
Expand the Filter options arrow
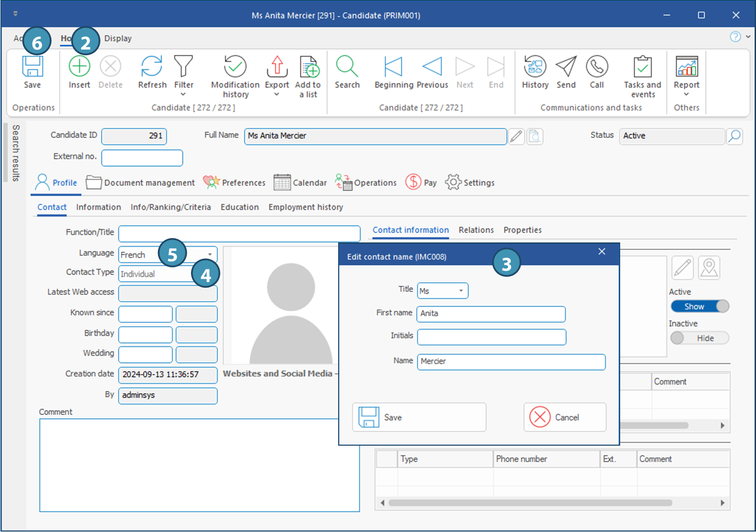tap(183, 94)
